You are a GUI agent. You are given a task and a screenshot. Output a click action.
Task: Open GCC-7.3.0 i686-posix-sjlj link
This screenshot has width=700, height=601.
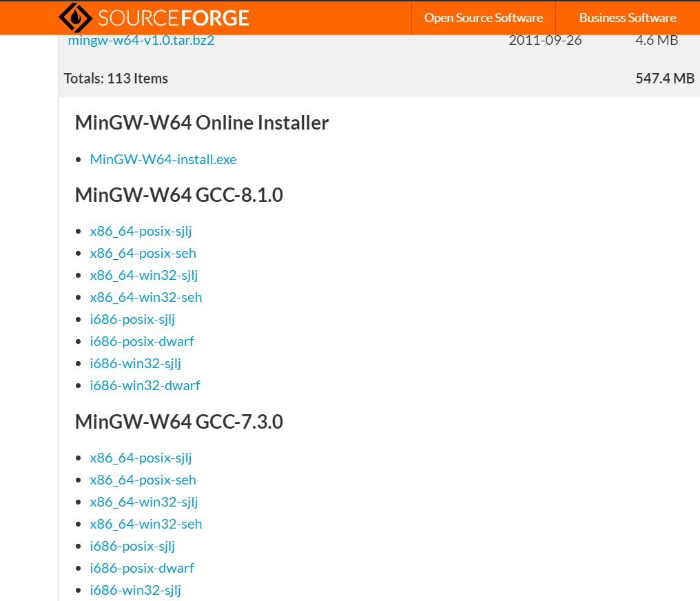click(x=132, y=547)
